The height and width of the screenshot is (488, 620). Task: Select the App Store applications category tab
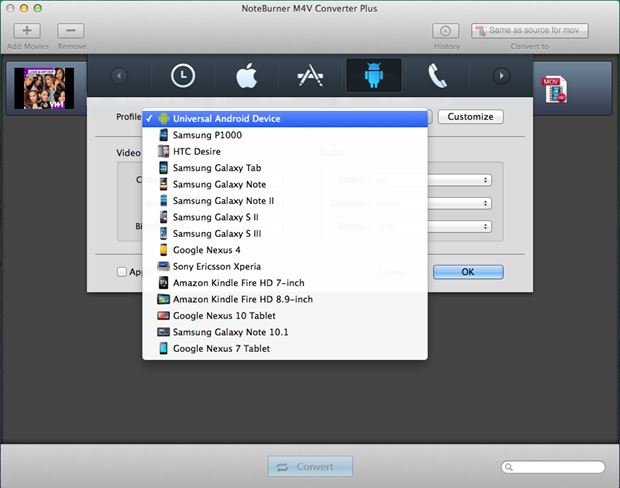coord(310,76)
